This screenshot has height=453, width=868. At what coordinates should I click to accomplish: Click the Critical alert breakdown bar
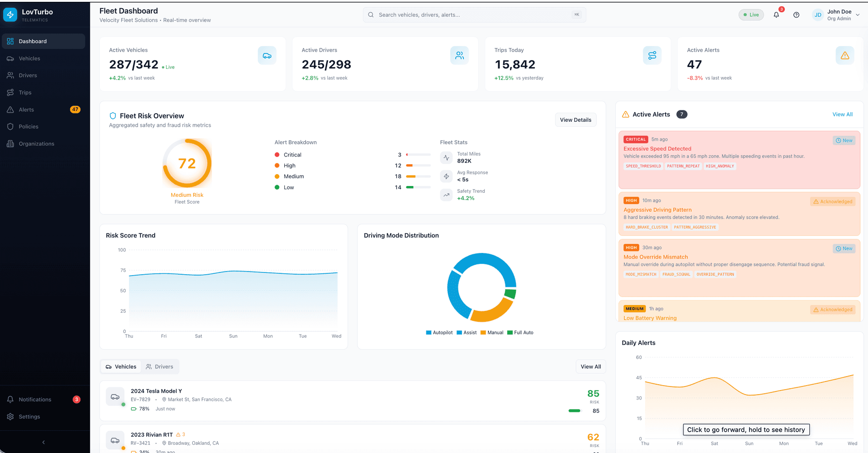[418, 155]
